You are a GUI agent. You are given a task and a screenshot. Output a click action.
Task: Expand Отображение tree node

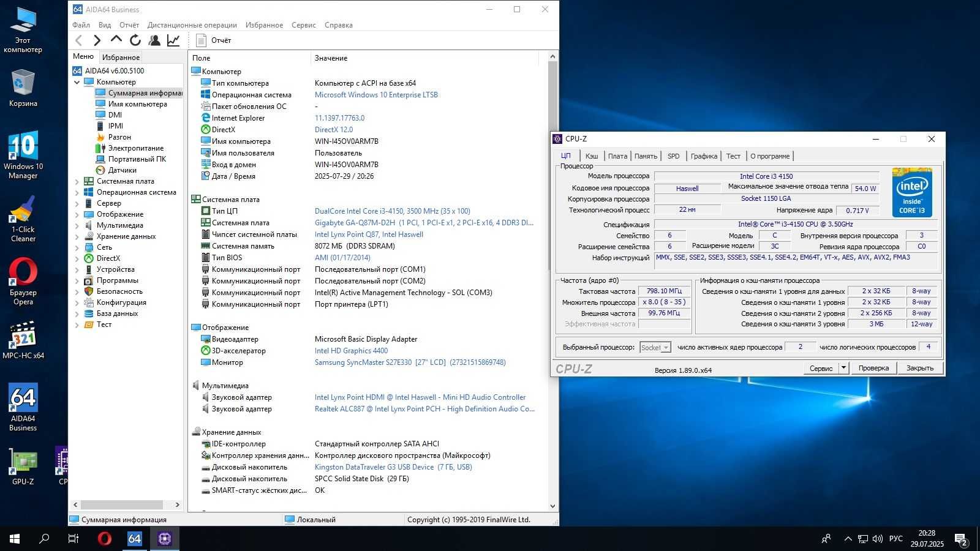point(77,214)
